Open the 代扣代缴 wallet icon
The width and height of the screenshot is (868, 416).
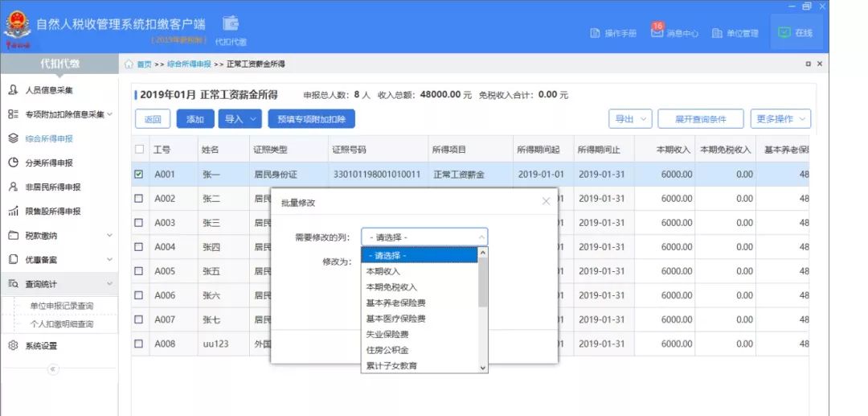pyautogui.click(x=231, y=23)
